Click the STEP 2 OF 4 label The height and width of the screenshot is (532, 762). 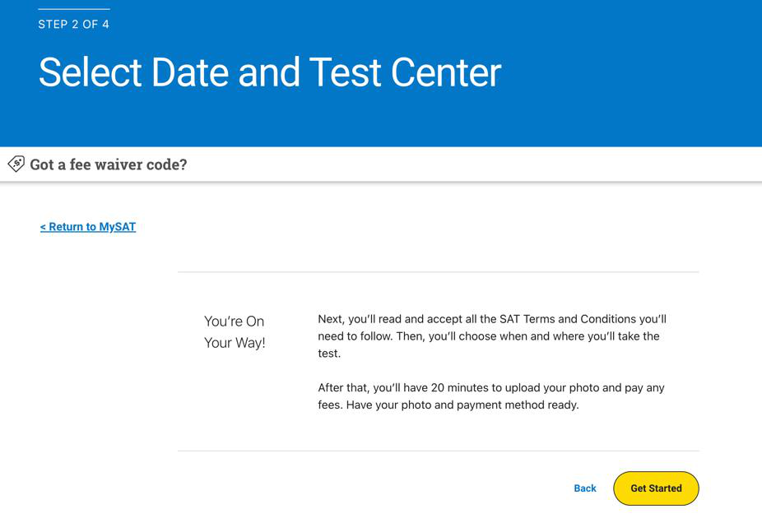point(74,25)
